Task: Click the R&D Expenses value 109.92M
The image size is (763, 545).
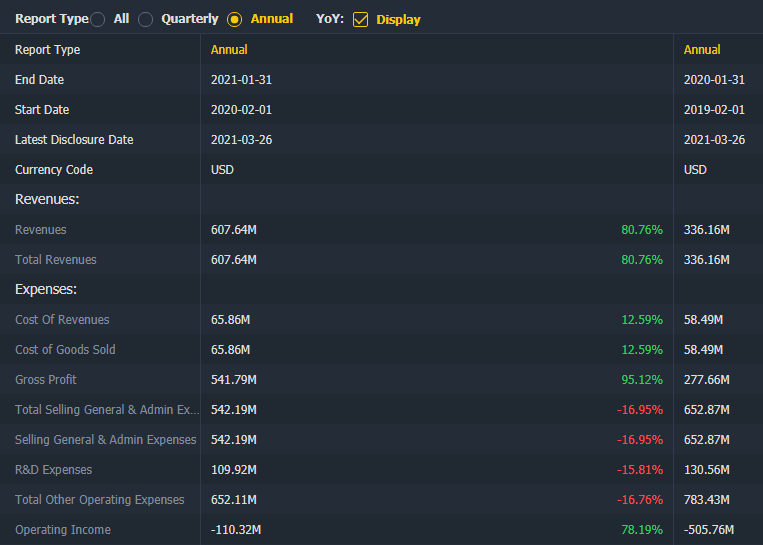Action: tap(234, 470)
